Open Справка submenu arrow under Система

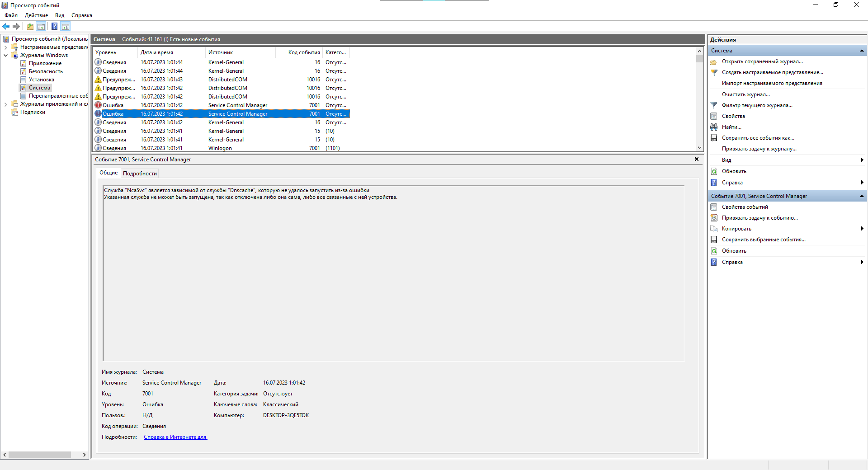pos(862,183)
